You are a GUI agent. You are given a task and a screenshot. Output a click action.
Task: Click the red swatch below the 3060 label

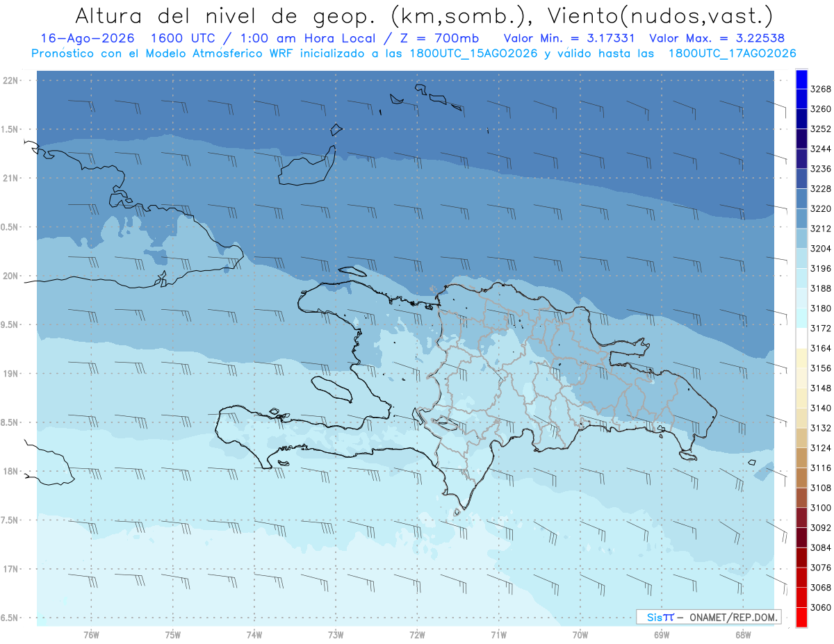coord(801,618)
